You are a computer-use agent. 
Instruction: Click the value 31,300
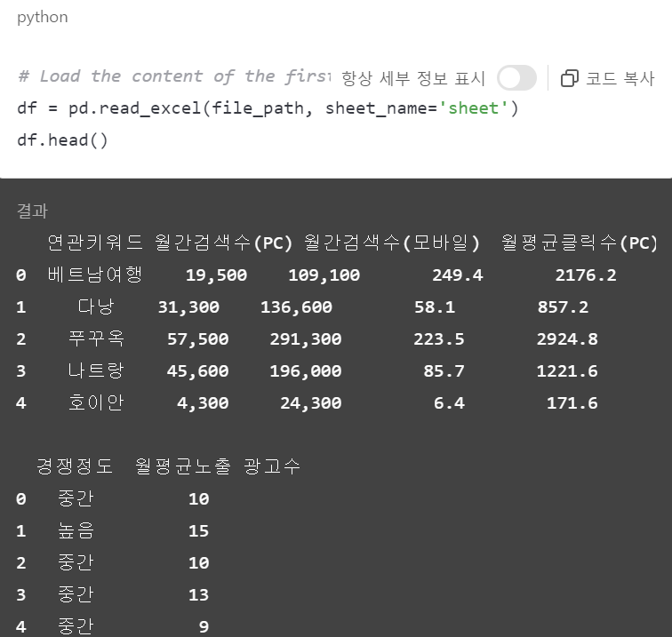188,307
